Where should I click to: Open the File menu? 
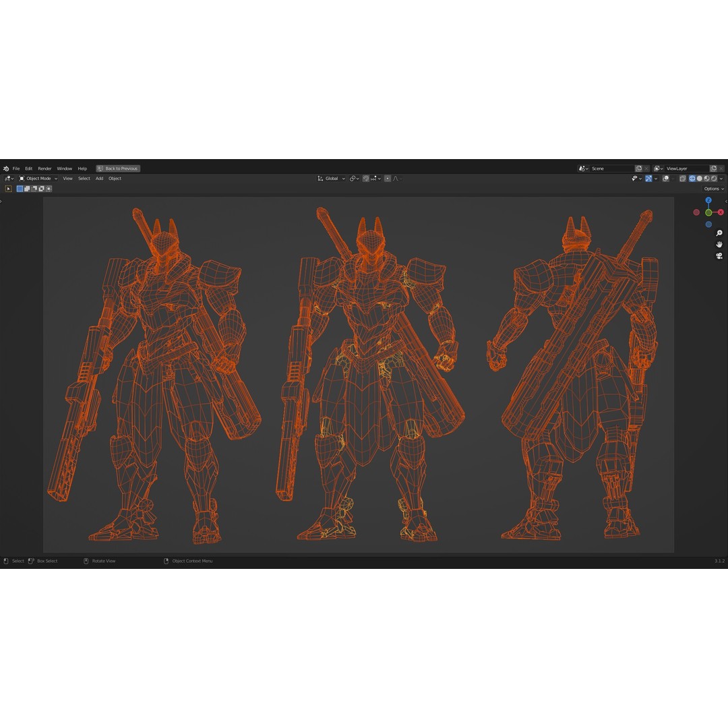click(x=16, y=169)
